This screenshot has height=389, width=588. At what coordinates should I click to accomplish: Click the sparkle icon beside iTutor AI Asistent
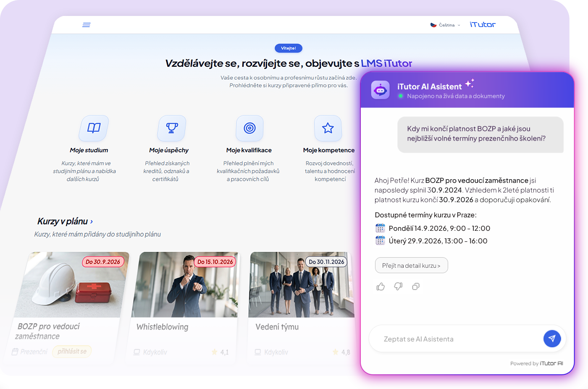[470, 83]
